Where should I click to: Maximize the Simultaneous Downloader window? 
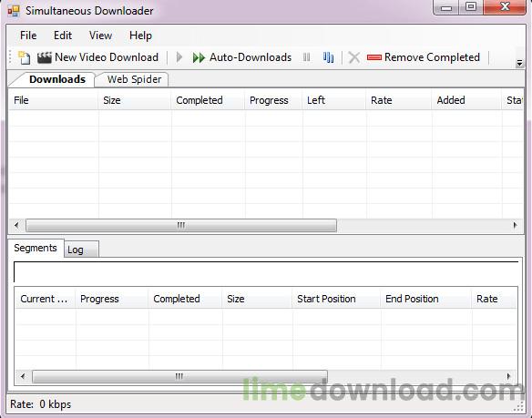click(x=471, y=7)
